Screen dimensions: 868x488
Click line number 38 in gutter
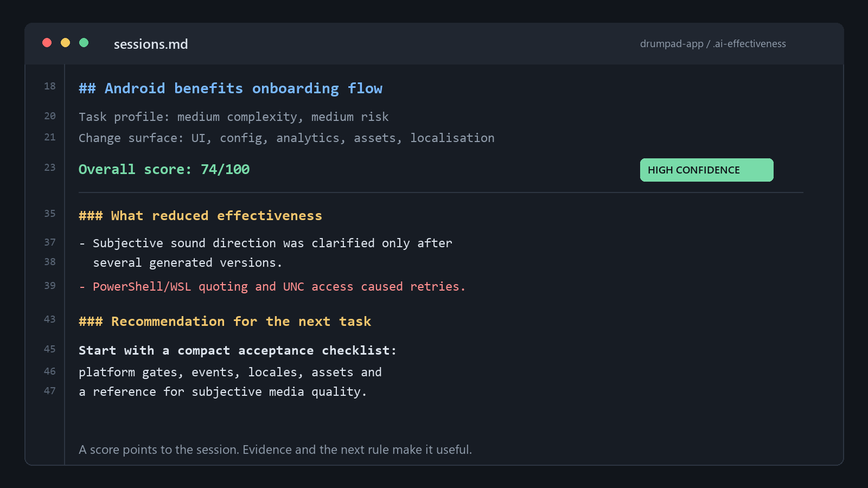pyautogui.click(x=50, y=262)
